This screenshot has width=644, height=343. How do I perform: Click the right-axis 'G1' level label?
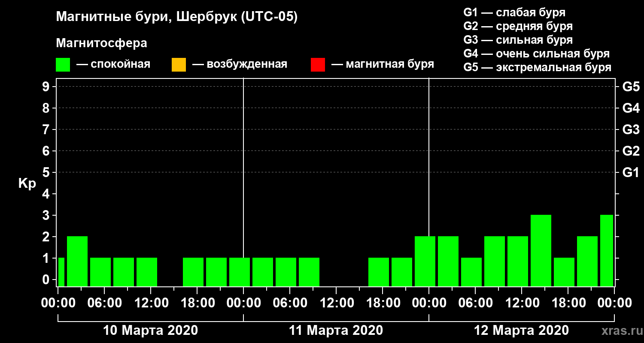pyautogui.click(x=631, y=172)
